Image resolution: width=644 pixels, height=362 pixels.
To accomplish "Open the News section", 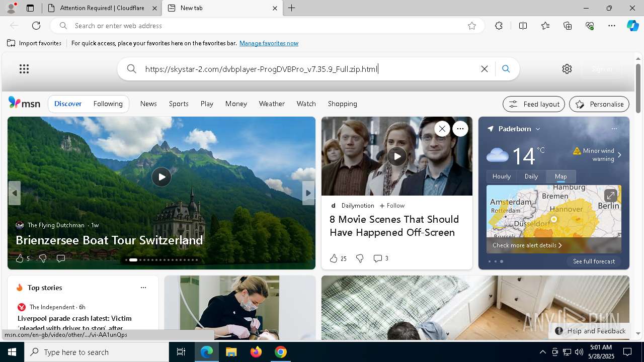I will (x=148, y=104).
